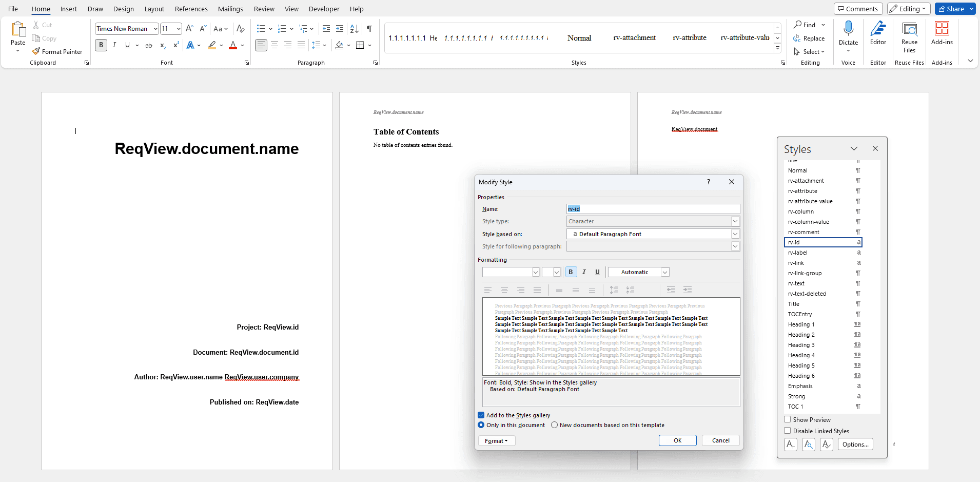
Task: Apply superscript formatting
Action: [x=176, y=45]
